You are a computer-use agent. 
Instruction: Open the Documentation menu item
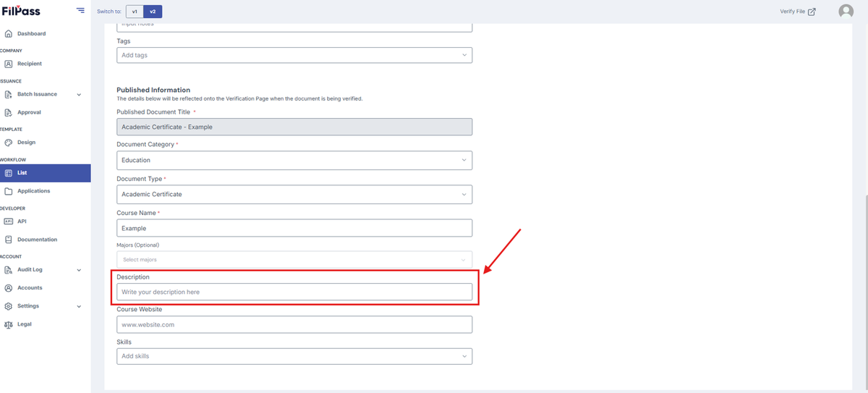[37, 240]
